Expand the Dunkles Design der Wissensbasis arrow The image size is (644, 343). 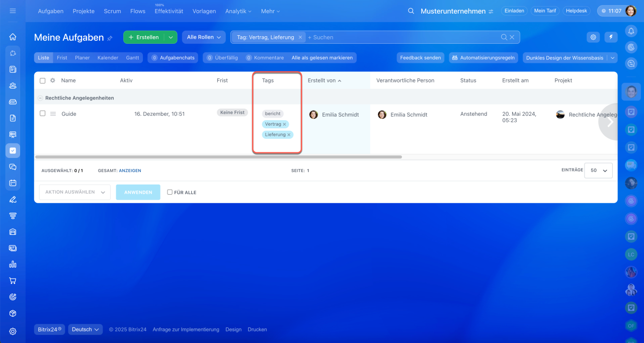pos(612,58)
